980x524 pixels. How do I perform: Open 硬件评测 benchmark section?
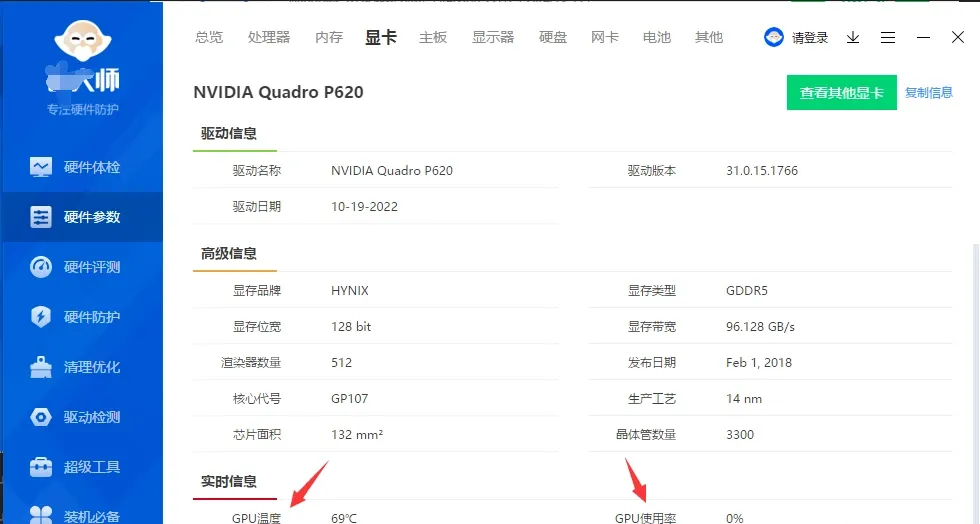(x=81, y=267)
